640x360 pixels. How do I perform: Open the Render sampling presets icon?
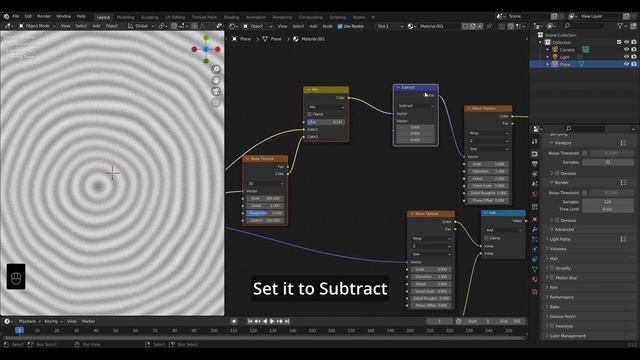623,182
